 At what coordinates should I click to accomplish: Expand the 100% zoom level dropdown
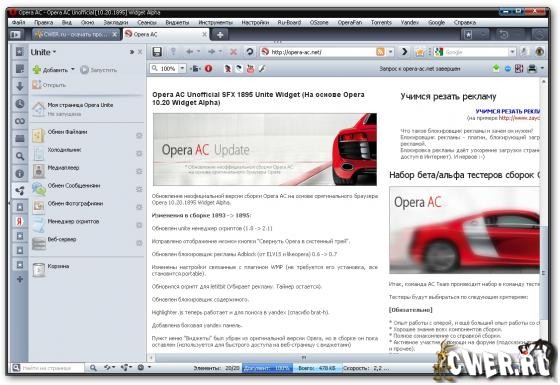tap(182, 68)
